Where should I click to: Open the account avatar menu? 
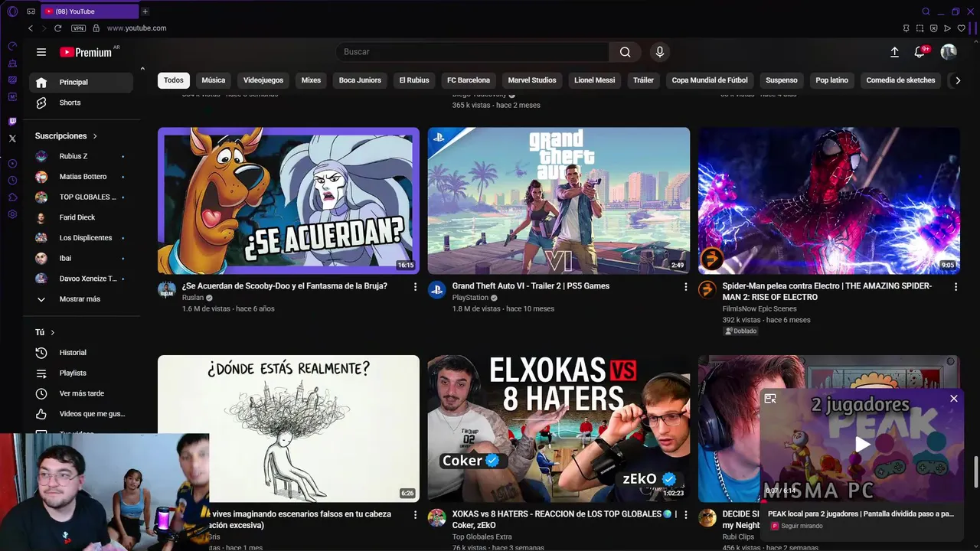949,52
